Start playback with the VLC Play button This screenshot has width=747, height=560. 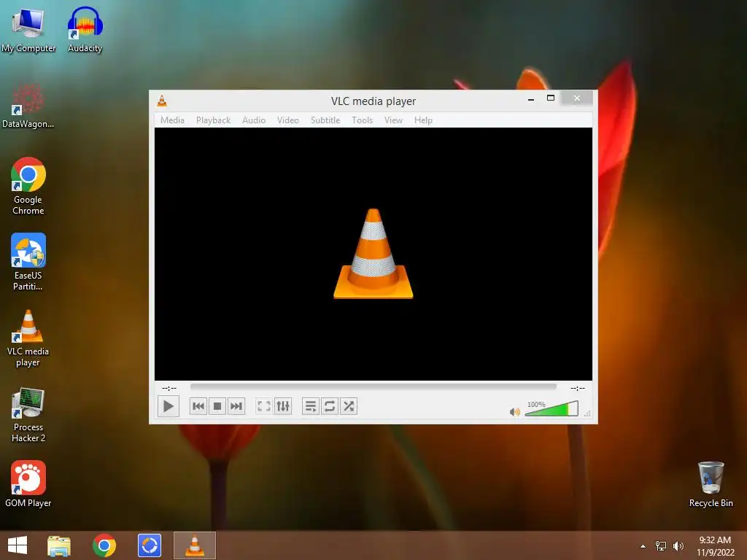[x=169, y=406]
